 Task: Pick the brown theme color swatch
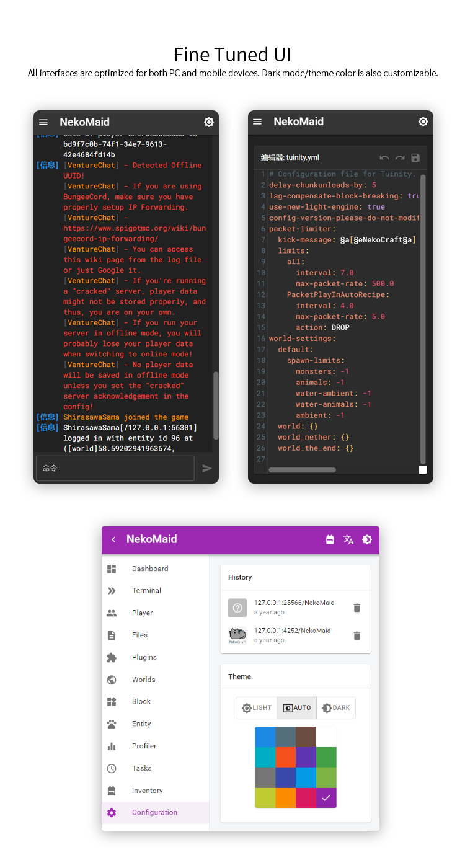tap(306, 737)
